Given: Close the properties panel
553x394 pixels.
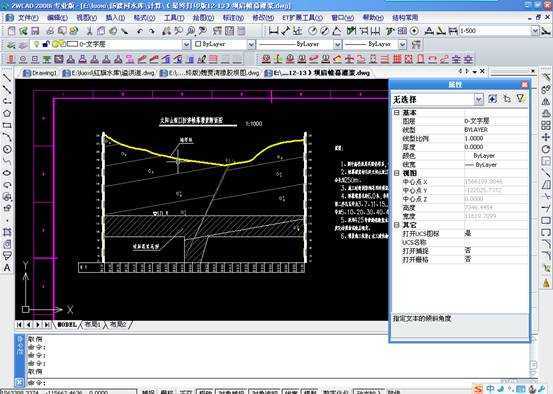Looking at the screenshot, I should tap(524, 84).
